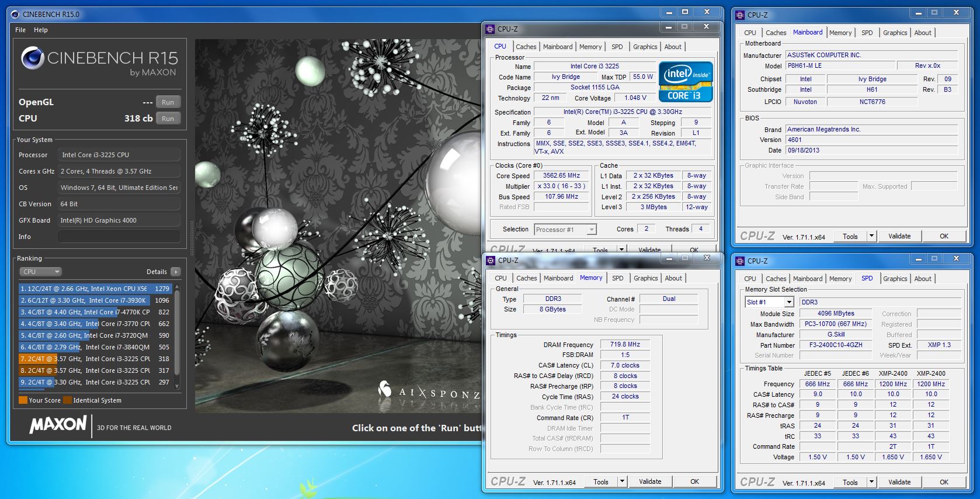Open the Cinebench File menu
This screenshot has height=499, width=980.
(20, 30)
